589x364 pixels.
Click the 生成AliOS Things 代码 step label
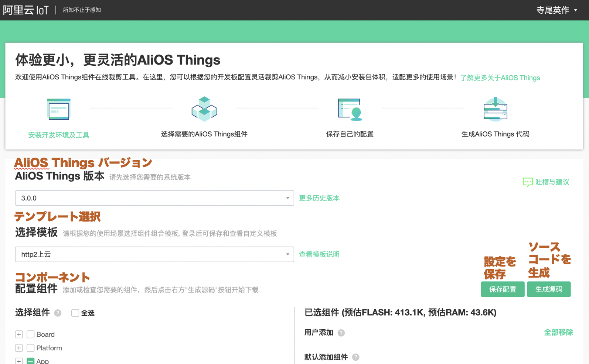496,134
